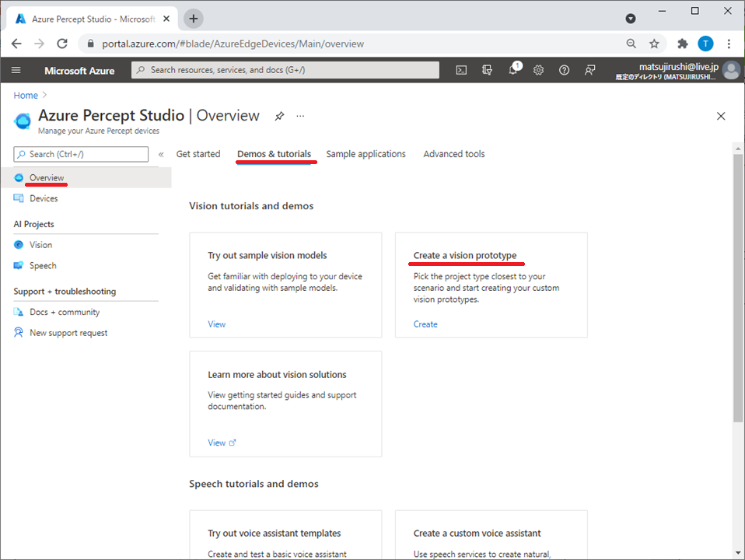This screenshot has width=745, height=560.
Task: Bookmark this page with the star icon
Action: coord(654,44)
